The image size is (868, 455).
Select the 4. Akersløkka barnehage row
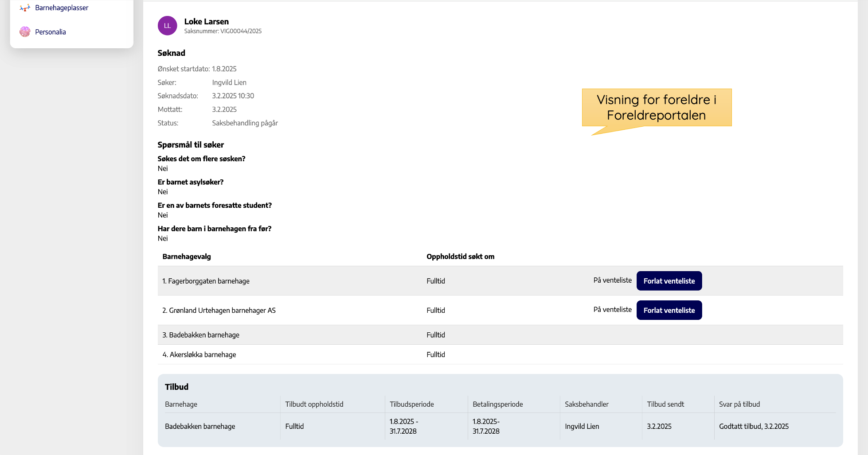click(199, 354)
